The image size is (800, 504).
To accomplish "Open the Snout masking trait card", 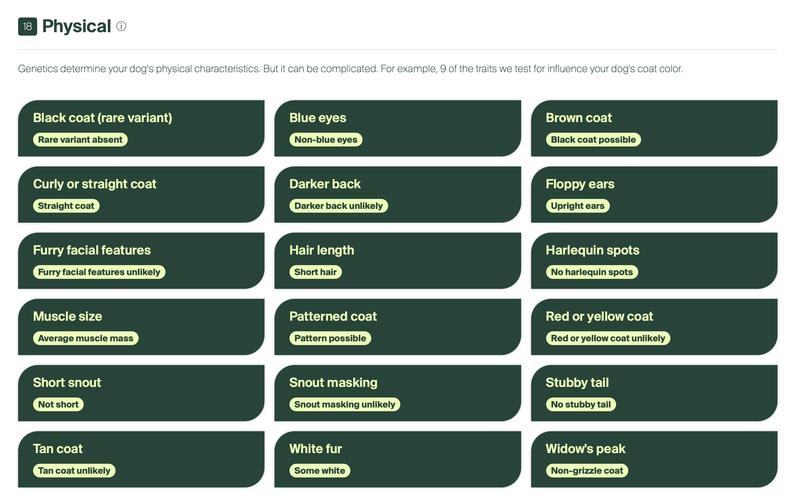I will pos(397,392).
